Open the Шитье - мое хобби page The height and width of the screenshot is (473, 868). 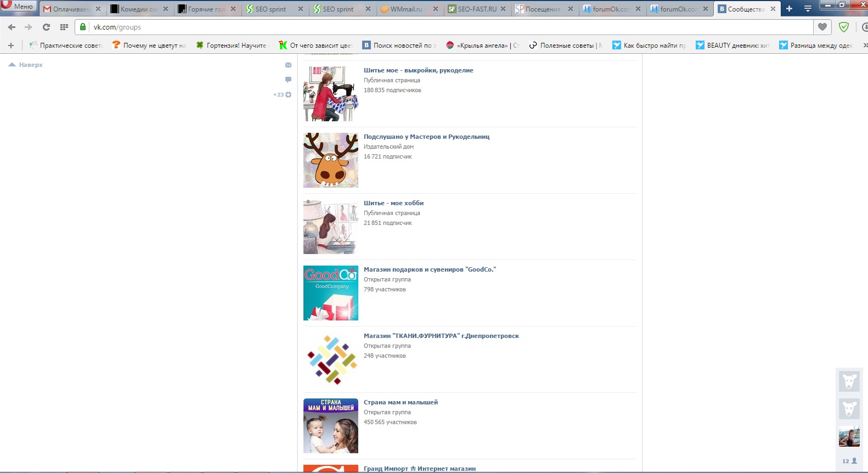(393, 203)
